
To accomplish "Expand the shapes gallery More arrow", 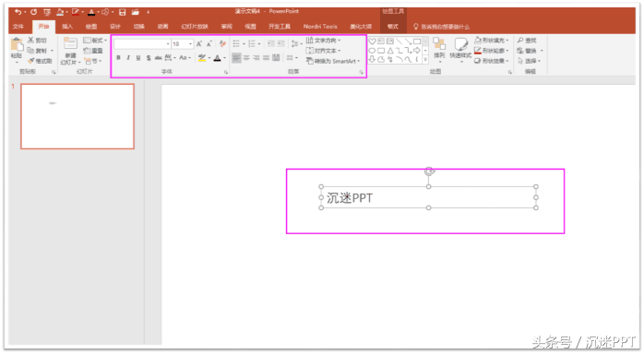I will pyautogui.click(x=425, y=60).
